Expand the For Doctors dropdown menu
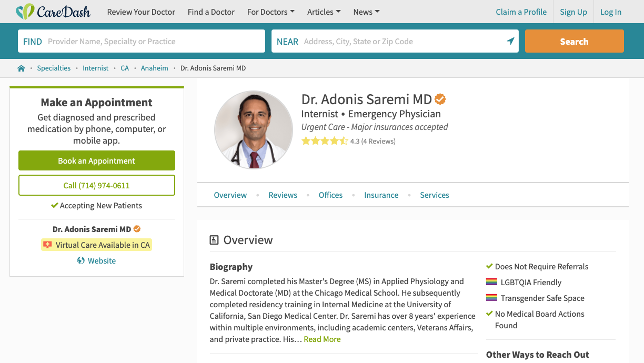 coord(270,12)
